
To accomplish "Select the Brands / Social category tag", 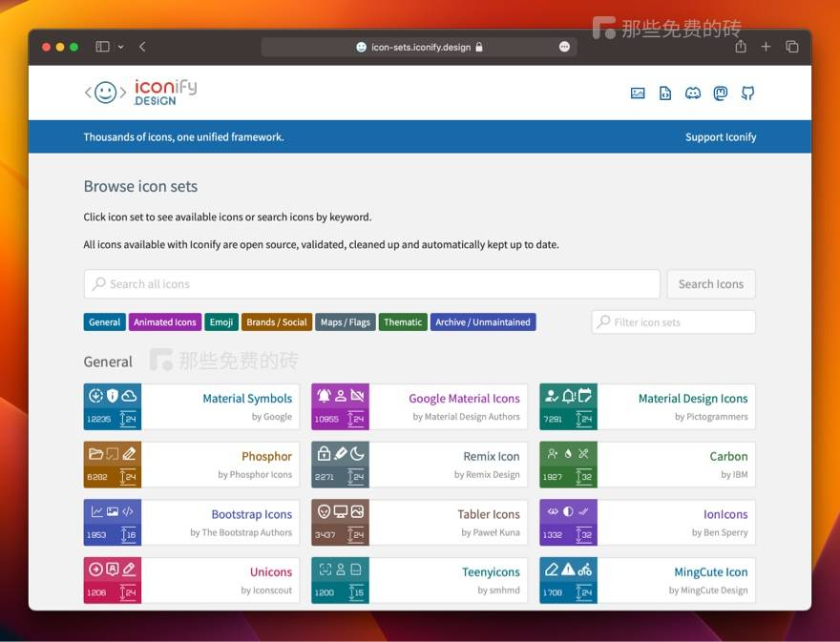I will pos(277,321).
